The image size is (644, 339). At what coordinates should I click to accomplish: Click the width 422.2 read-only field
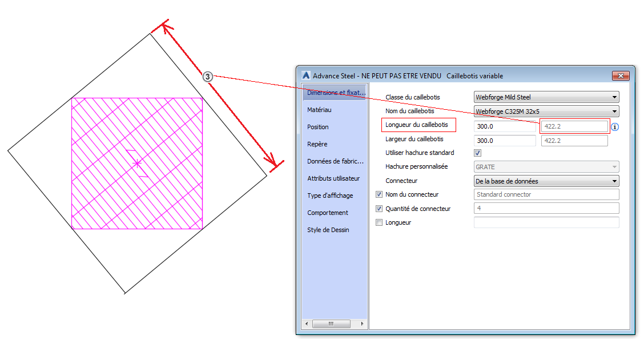tap(574, 141)
